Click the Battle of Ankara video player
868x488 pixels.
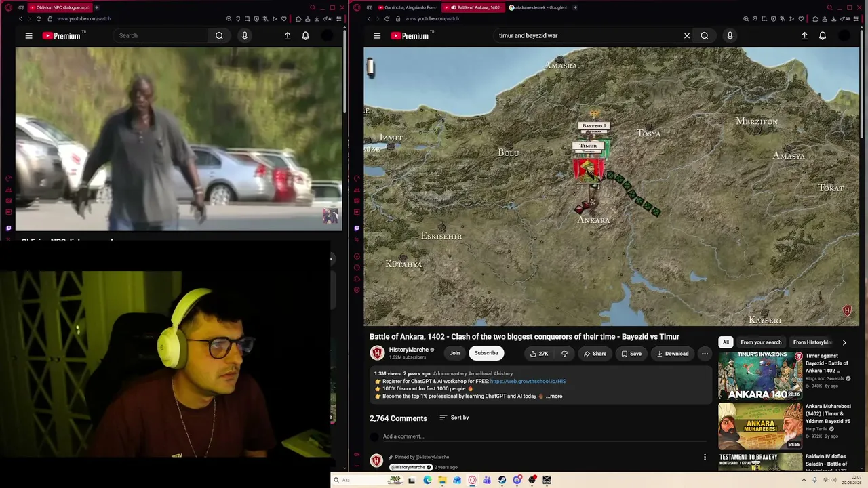[x=611, y=186]
